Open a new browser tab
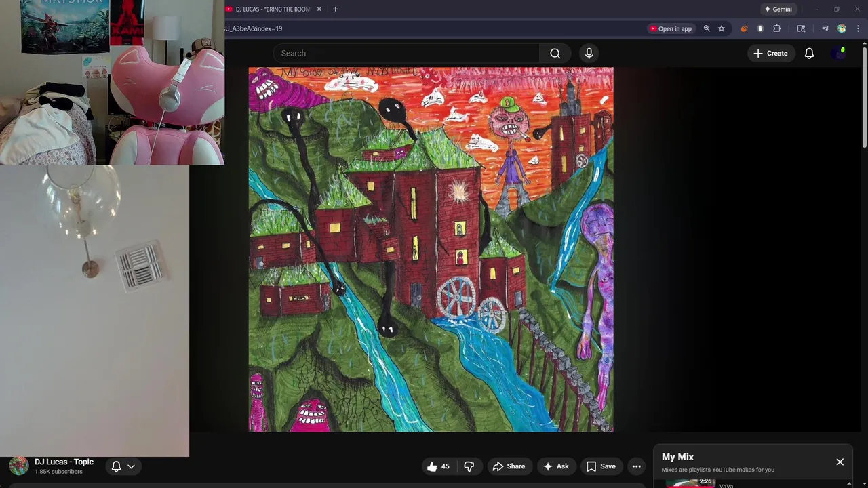This screenshot has width=868, height=488. (x=335, y=9)
